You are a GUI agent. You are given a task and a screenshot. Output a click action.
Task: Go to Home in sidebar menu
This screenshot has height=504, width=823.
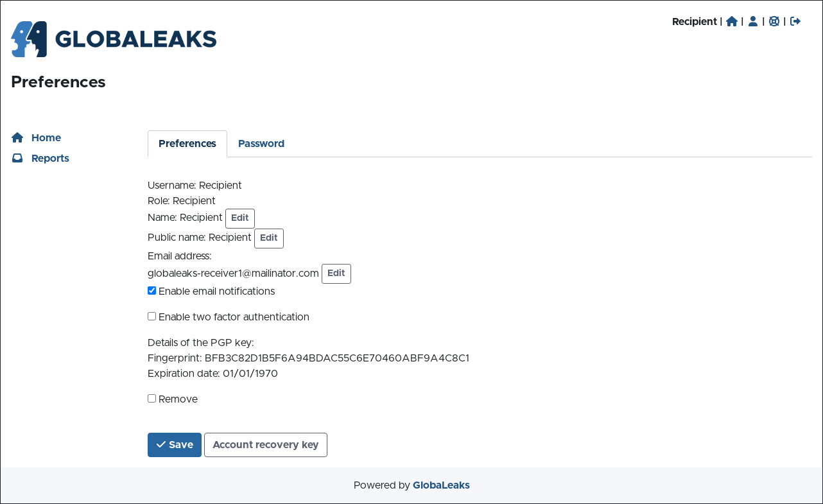(46, 137)
